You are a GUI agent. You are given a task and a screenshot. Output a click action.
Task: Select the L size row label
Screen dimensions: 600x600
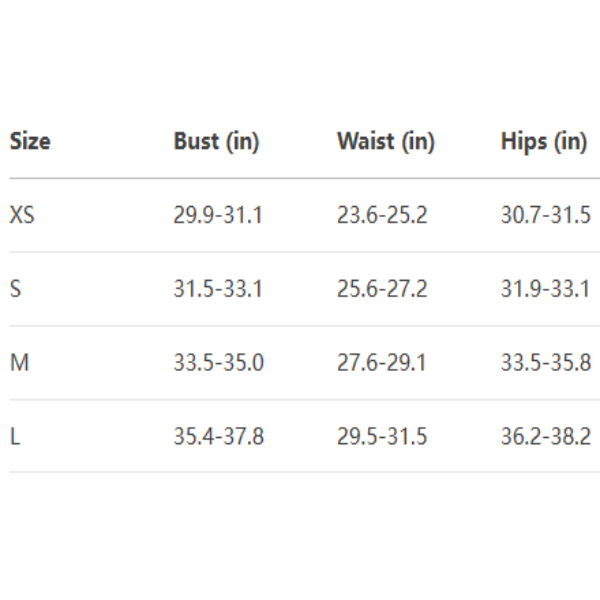click(14, 437)
